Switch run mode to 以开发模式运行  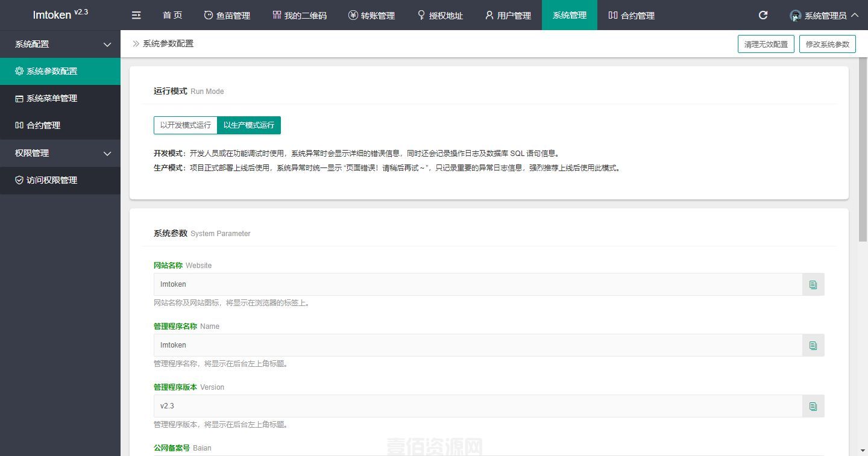[x=185, y=125]
